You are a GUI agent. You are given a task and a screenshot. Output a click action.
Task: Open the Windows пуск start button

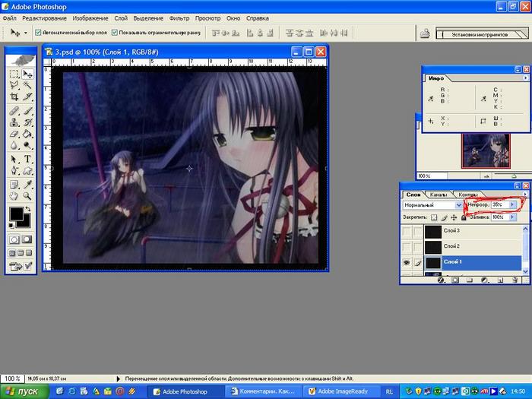pos(24,391)
